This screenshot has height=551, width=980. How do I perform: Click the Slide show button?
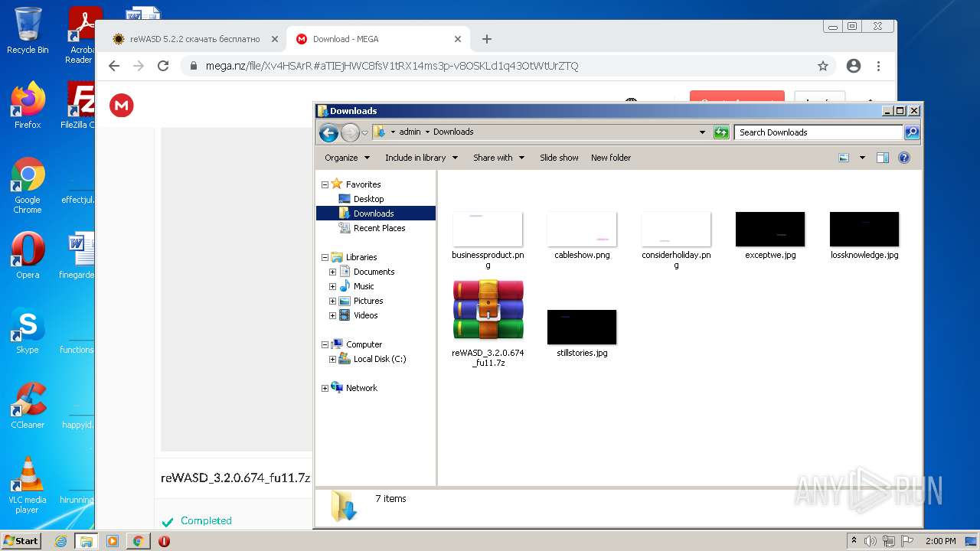pos(559,158)
